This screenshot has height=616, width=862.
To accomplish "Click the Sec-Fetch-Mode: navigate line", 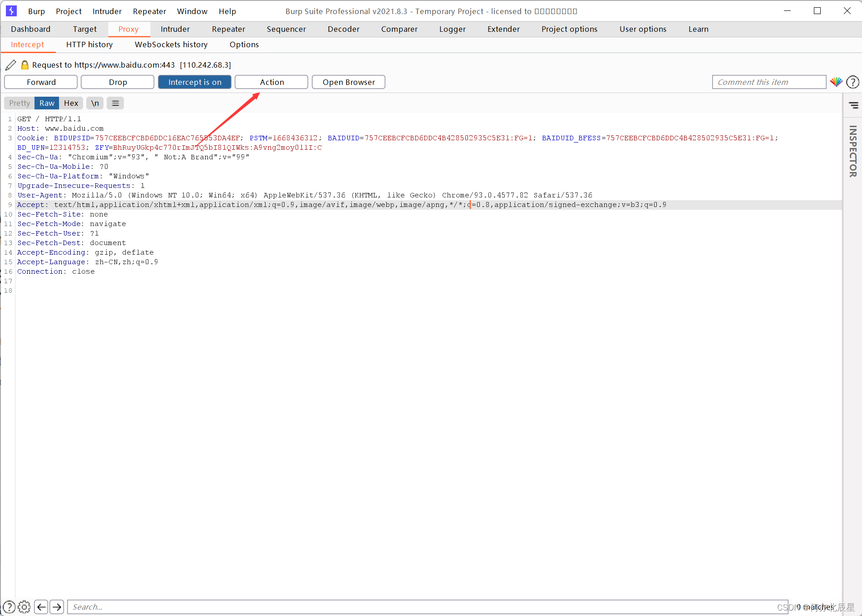I will click(x=72, y=224).
